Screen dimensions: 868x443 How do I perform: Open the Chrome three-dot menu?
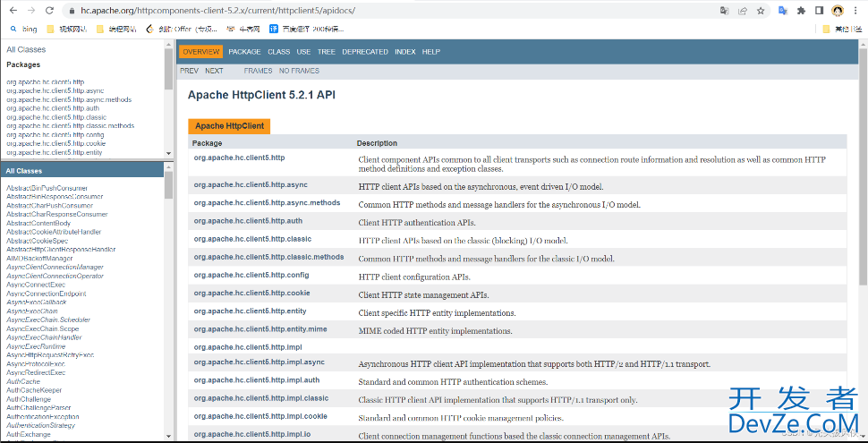point(855,11)
